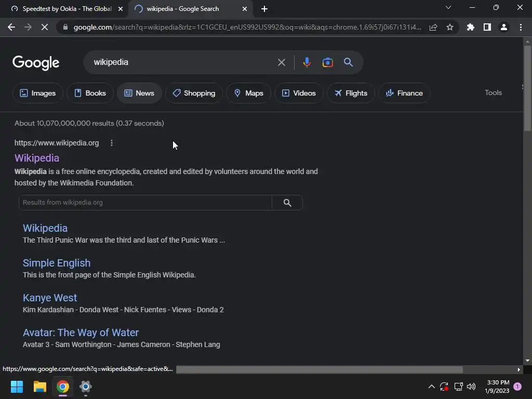
Task: Click the horizontal scrollbar thumb
Action: (x=320, y=369)
